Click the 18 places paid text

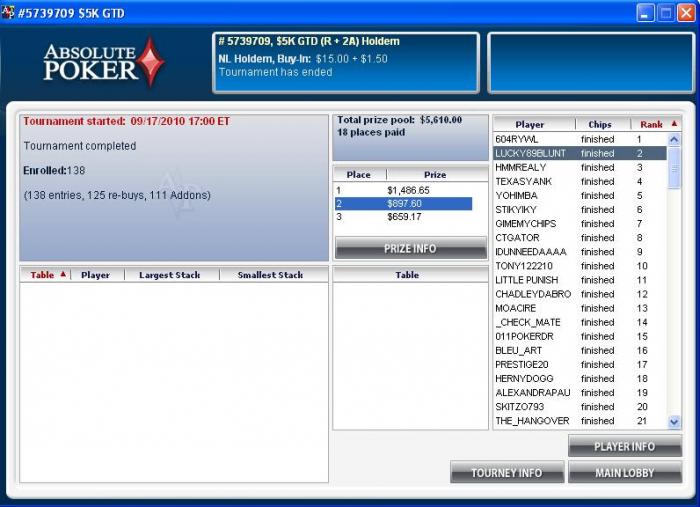pos(371,133)
